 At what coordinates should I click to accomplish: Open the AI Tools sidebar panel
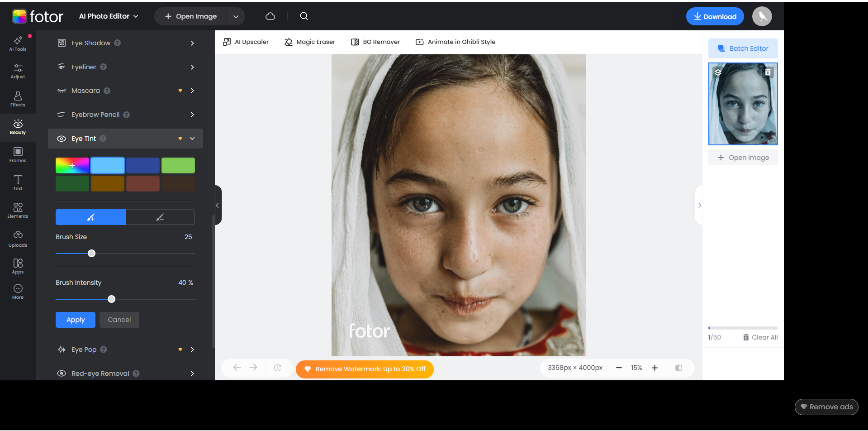point(18,43)
